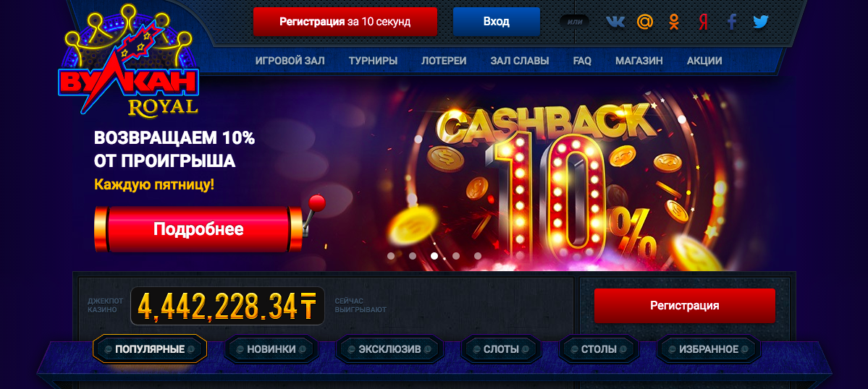Screen dimensions: 868x389
Task: Select the first banner carousel dot
Action: tap(391, 256)
